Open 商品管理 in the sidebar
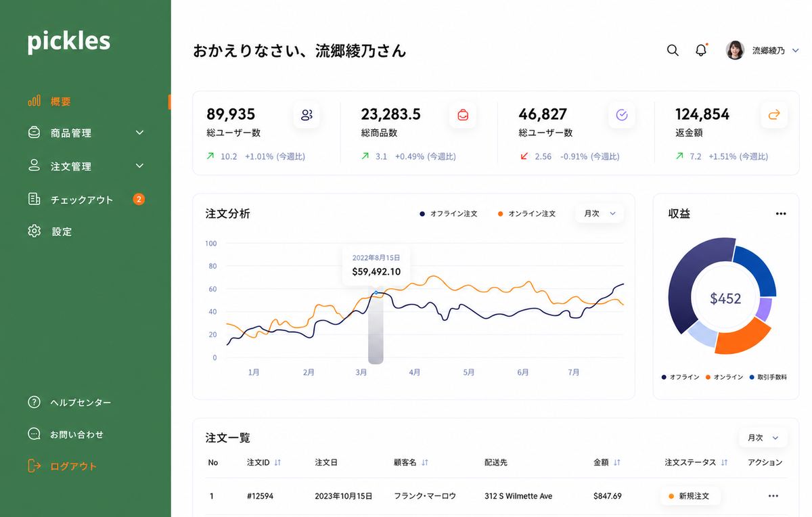Screen dimensions: 812x517 pos(71,133)
